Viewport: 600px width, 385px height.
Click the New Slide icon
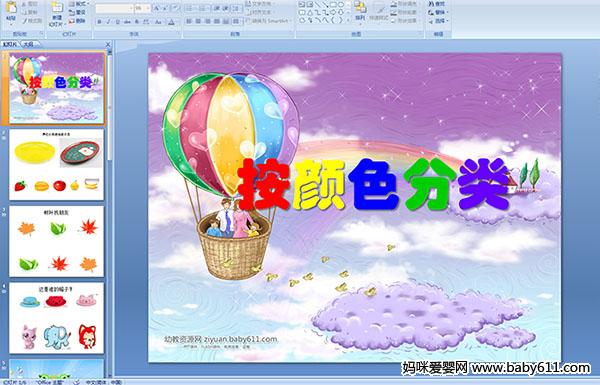[57, 8]
